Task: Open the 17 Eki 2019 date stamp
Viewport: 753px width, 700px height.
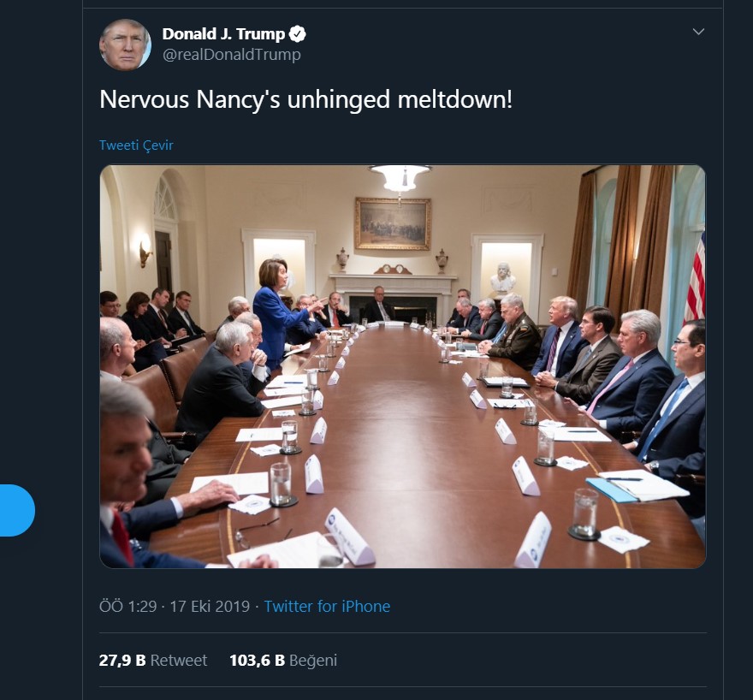Action: (x=210, y=607)
